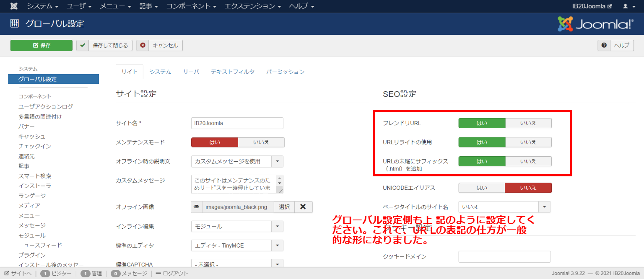Viewport: 644px width, 279px height.
Task: Click the サイト名 input field
Action: [x=237, y=123]
